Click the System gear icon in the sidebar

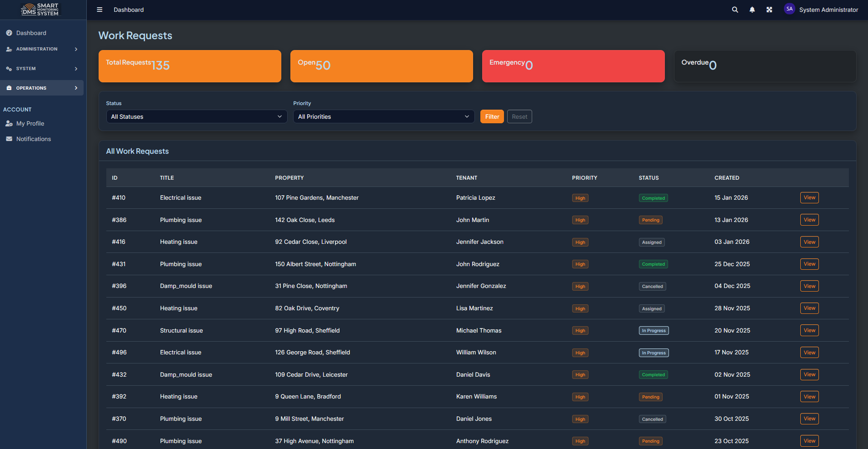[9, 68]
